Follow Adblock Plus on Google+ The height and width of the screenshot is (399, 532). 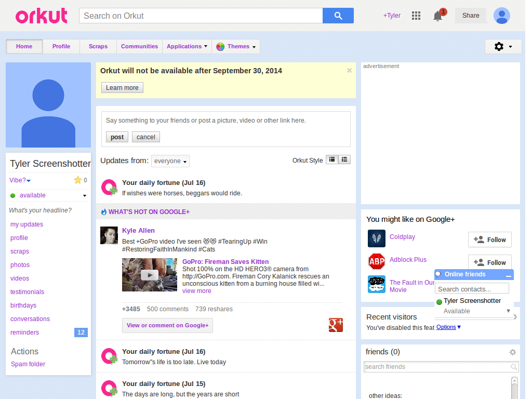pyautogui.click(x=489, y=262)
